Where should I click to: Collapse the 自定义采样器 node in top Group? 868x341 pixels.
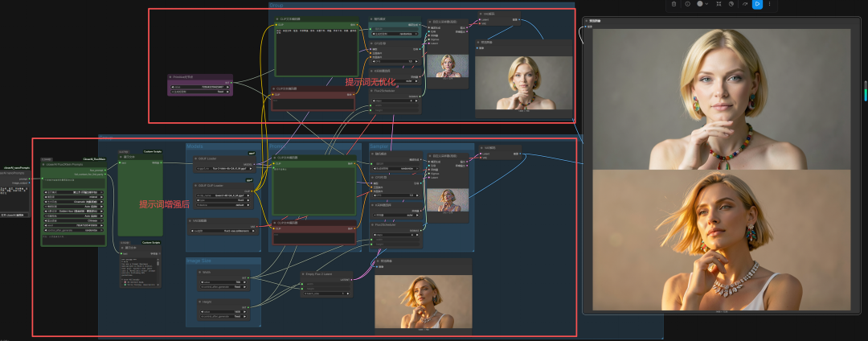429,23
